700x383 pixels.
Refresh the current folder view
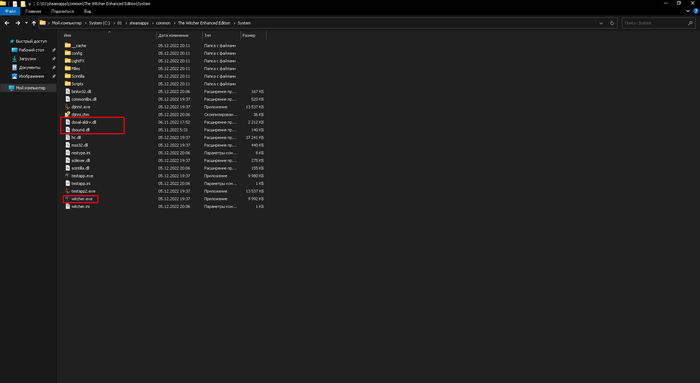pyautogui.click(x=612, y=23)
